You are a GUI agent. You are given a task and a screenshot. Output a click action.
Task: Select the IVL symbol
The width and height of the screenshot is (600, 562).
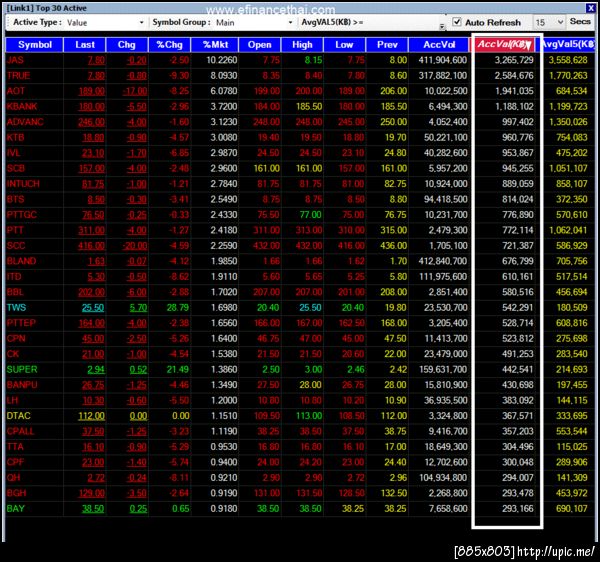pyautogui.click(x=13, y=153)
